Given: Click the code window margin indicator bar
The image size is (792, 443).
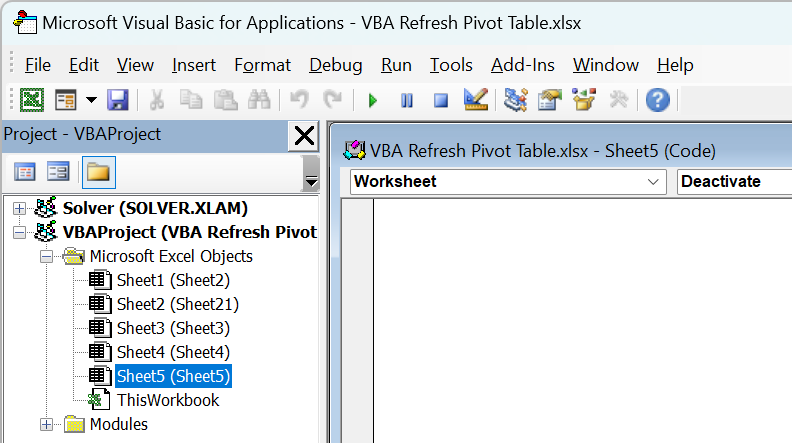Looking at the screenshot, I should pyautogui.click(x=358, y=321).
